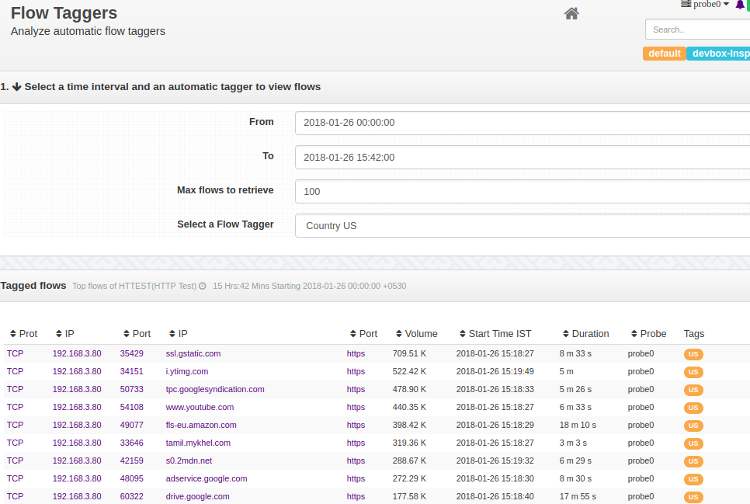The width and height of the screenshot is (750, 504).
Task: Edit the Max flows to retrieve field
Action: click(522, 192)
